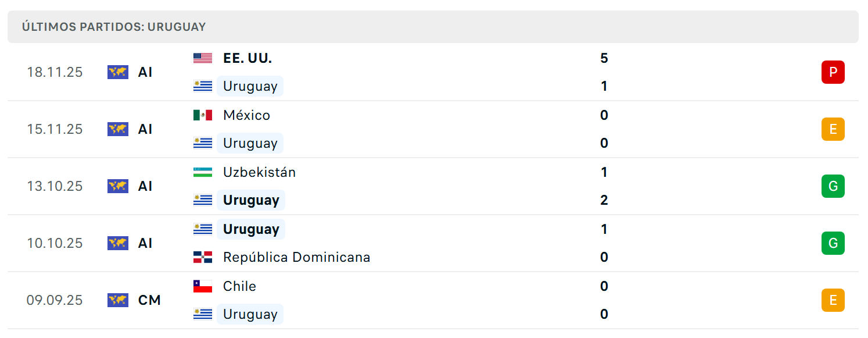This screenshot has width=868, height=338.
Task: Open the República Dominicana team link
Action: tap(296, 257)
